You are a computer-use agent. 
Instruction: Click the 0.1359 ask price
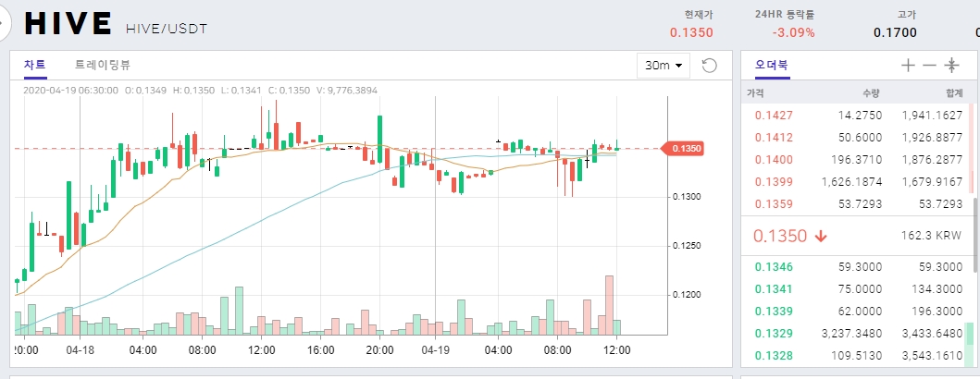coord(774,203)
